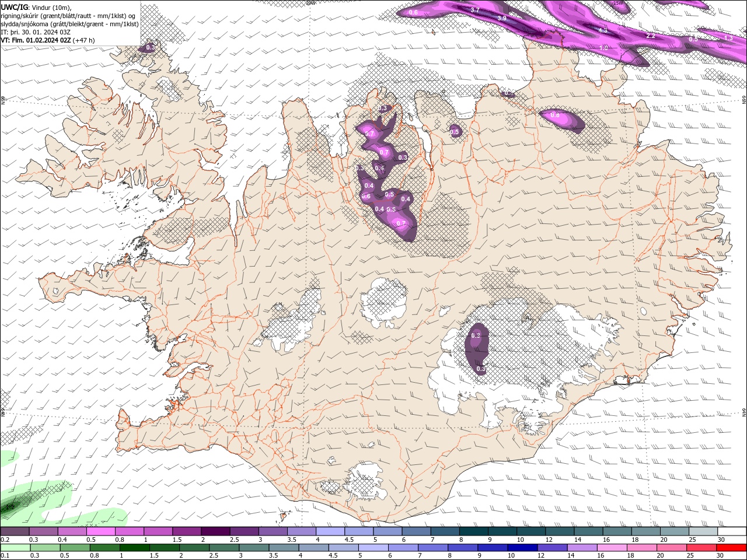This screenshot has height=560, width=747.
Task: Click the '20W' longitude label at top
Action: [x=310, y=3]
